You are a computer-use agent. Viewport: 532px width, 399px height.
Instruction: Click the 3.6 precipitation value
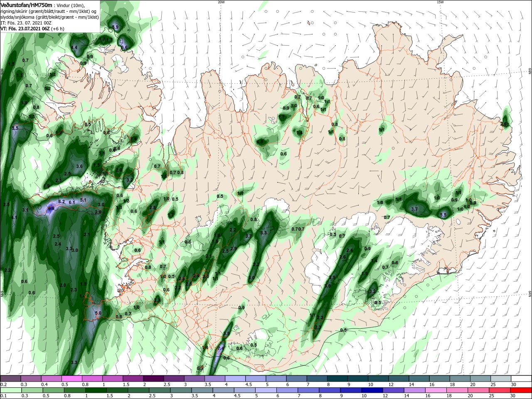(80, 166)
